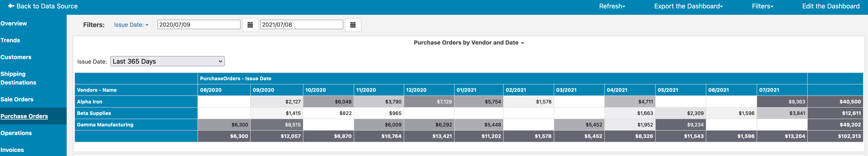Viewport: 868px width, 156px height.
Task: Open the Sale Orders page
Action: pyautogui.click(x=17, y=99)
